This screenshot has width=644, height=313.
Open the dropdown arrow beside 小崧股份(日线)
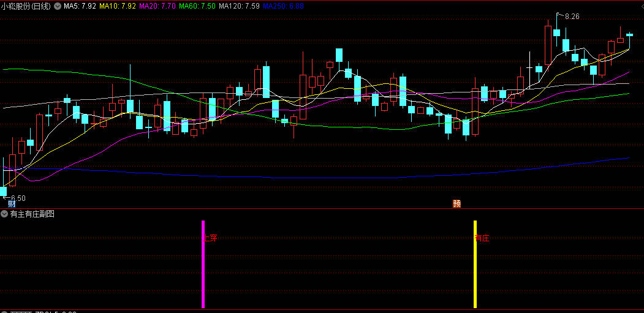coord(58,6)
